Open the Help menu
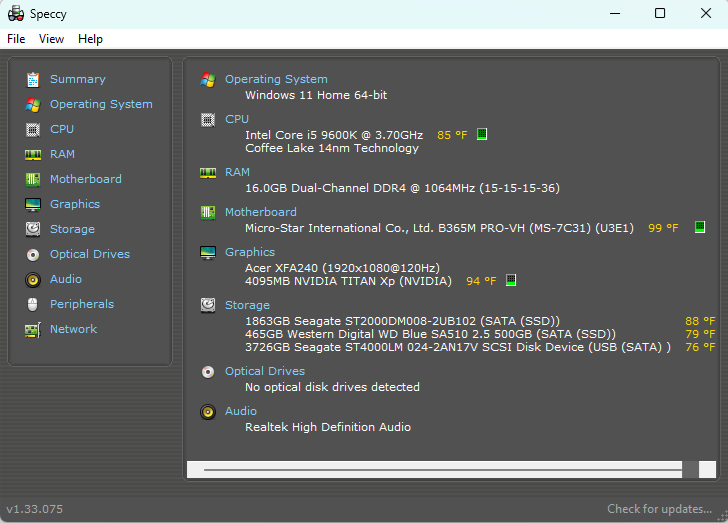The width and height of the screenshot is (728, 523). click(90, 39)
